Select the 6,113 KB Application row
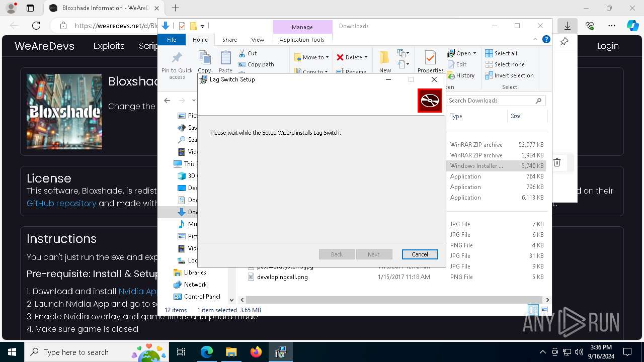The image size is (644, 362). click(x=497, y=198)
